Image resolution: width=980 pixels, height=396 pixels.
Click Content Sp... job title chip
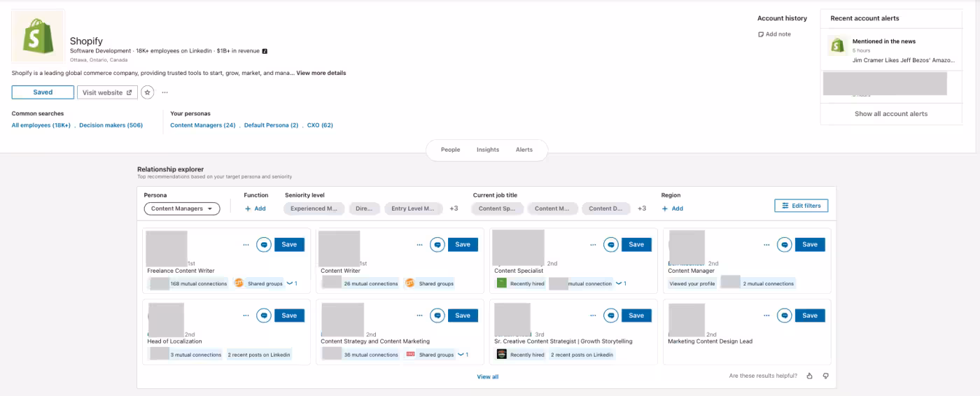click(497, 208)
